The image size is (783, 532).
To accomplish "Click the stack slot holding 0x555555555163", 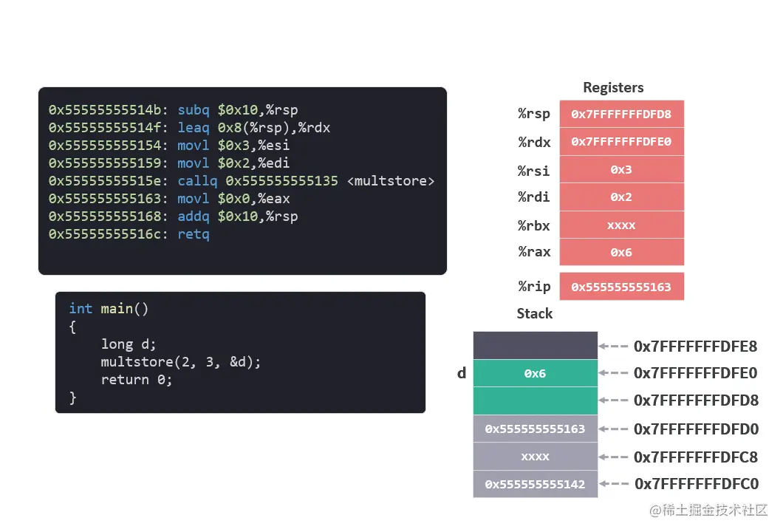I will tap(535, 428).
